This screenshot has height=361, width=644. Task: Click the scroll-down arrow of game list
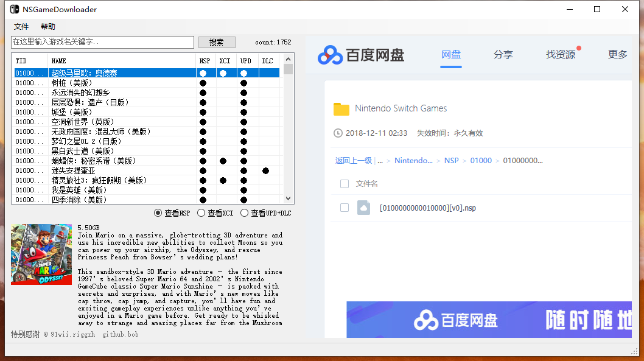pos(289,198)
